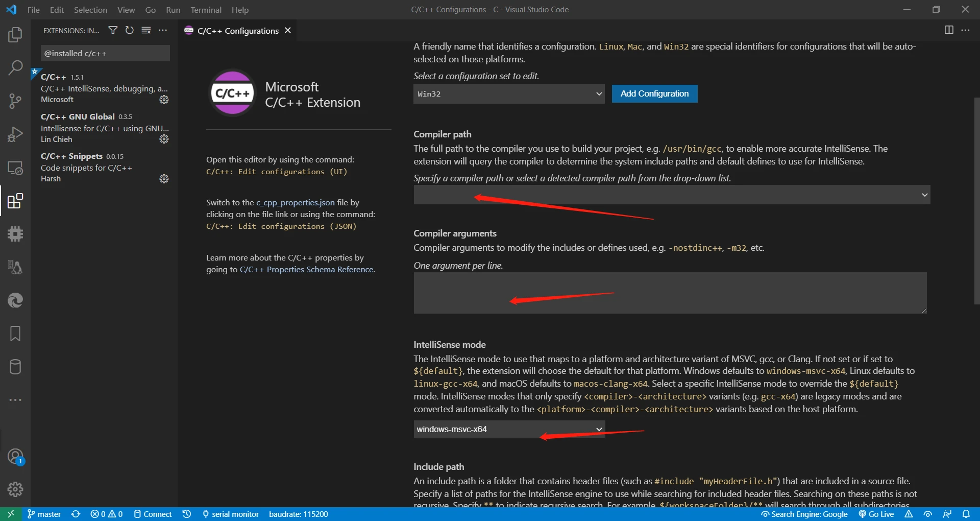Open manage gear for C/C++ Snippets
This screenshot has height=521, width=980.
[164, 179]
